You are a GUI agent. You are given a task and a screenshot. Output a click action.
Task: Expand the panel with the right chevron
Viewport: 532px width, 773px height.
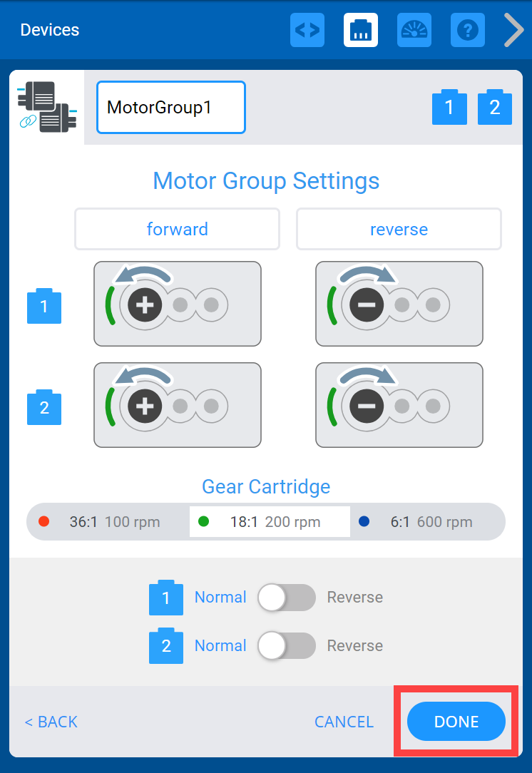pyautogui.click(x=513, y=30)
